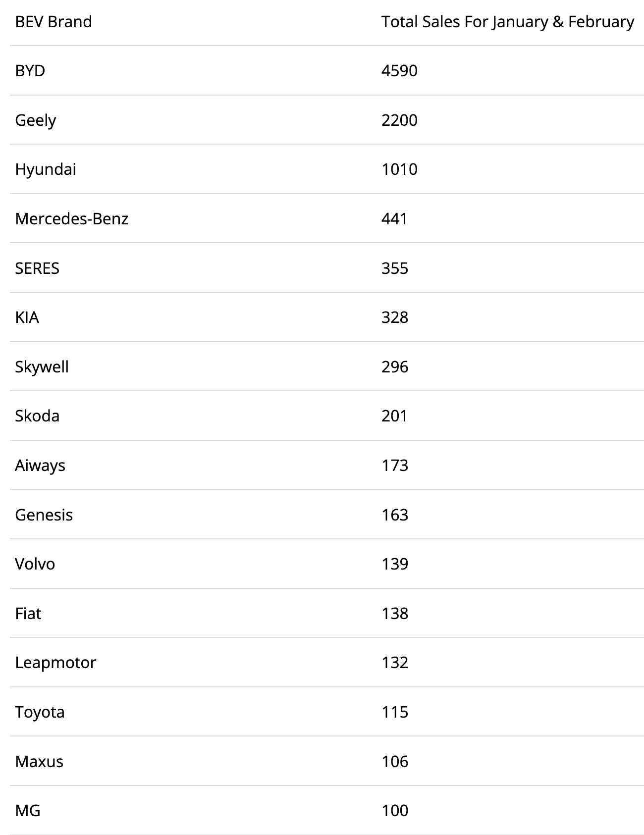Image resolution: width=644 pixels, height=835 pixels.
Task: Select the Maxus sales value 106
Action: pyautogui.click(x=395, y=761)
